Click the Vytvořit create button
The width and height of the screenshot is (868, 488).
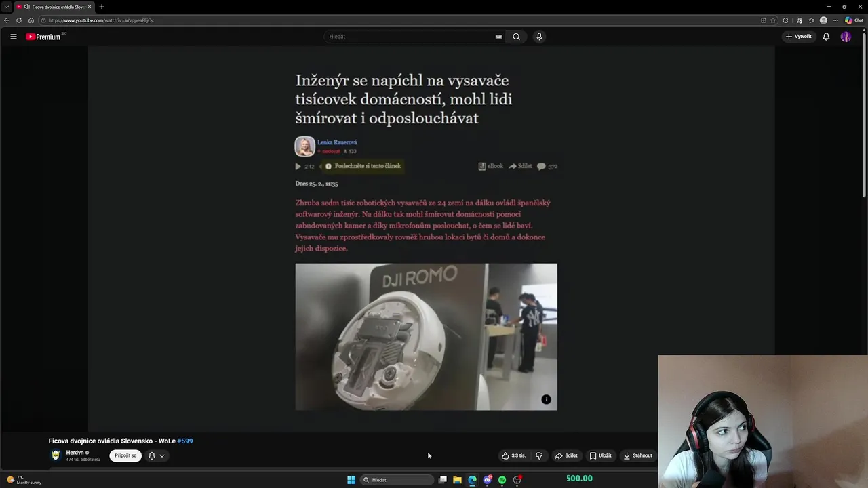coord(799,37)
